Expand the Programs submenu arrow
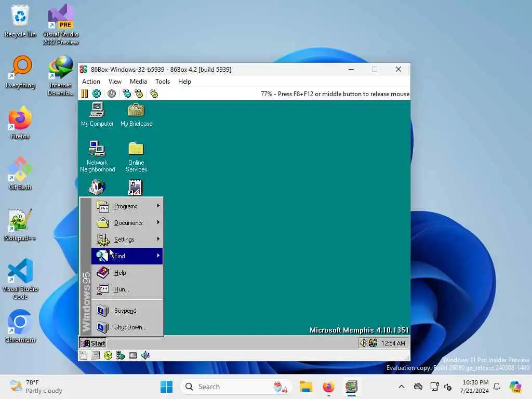The height and width of the screenshot is (399, 532). [158, 206]
